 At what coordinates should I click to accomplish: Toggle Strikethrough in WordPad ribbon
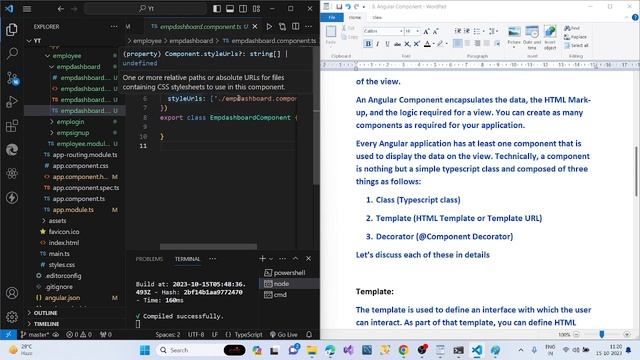(397, 44)
